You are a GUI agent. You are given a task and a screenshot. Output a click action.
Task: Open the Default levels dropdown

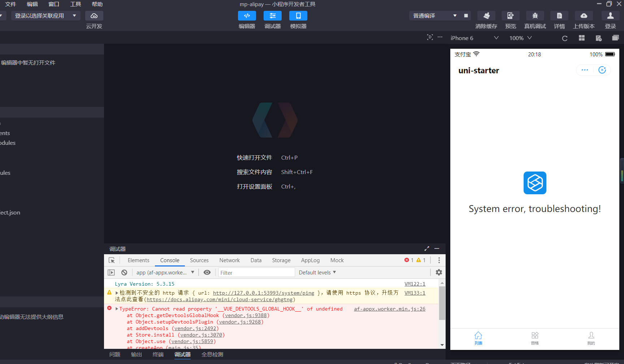pyautogui.click(x=317, y=273)
